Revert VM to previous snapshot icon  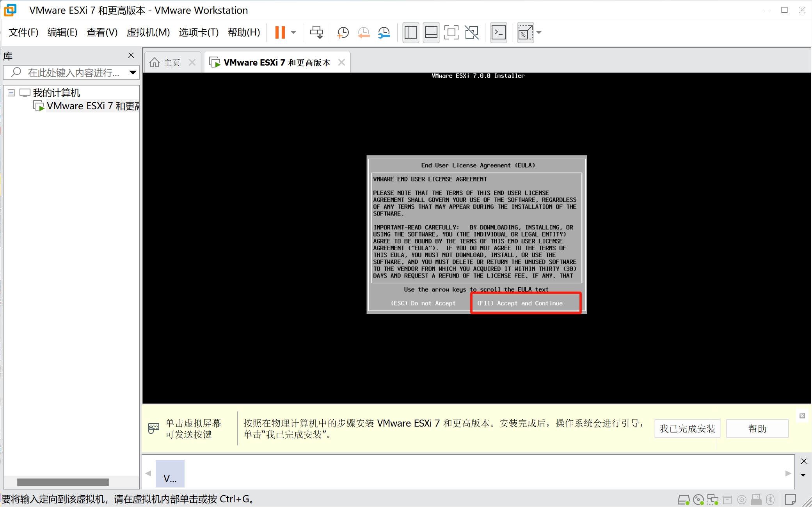tap(364, 32)
